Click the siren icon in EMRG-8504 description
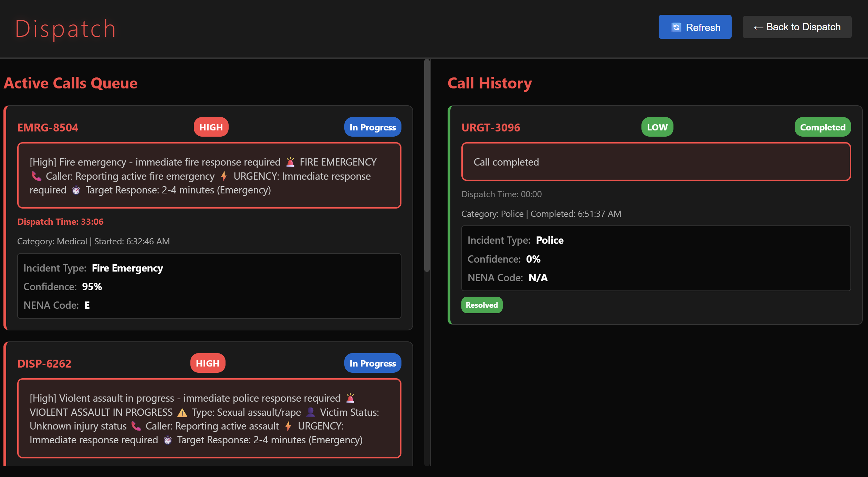This screenshot has height=477, width=868. pyautogui.click(x=290, y=162)
